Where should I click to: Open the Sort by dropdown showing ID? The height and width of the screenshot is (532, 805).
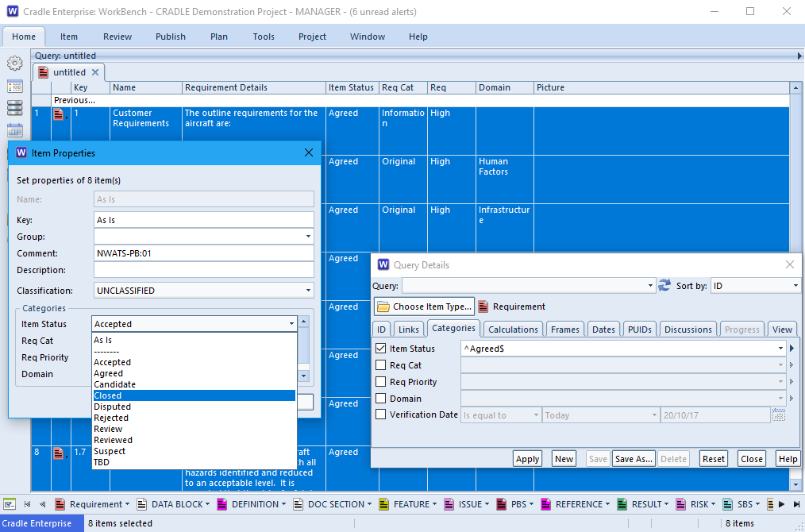click(795, 286)
